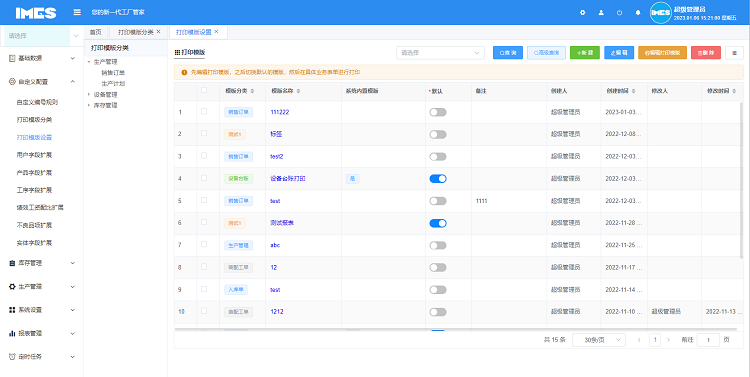The height and width of the screenshot is (377, 750).
Task: Select page number 1 in pagination
Action: point(655,340)
